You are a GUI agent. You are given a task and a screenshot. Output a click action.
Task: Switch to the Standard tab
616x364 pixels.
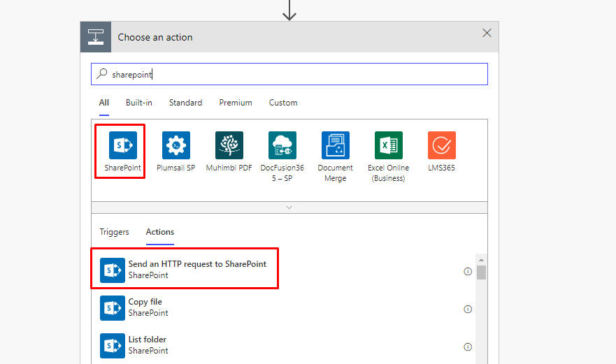pyautogui.click(x=185, y=103)
